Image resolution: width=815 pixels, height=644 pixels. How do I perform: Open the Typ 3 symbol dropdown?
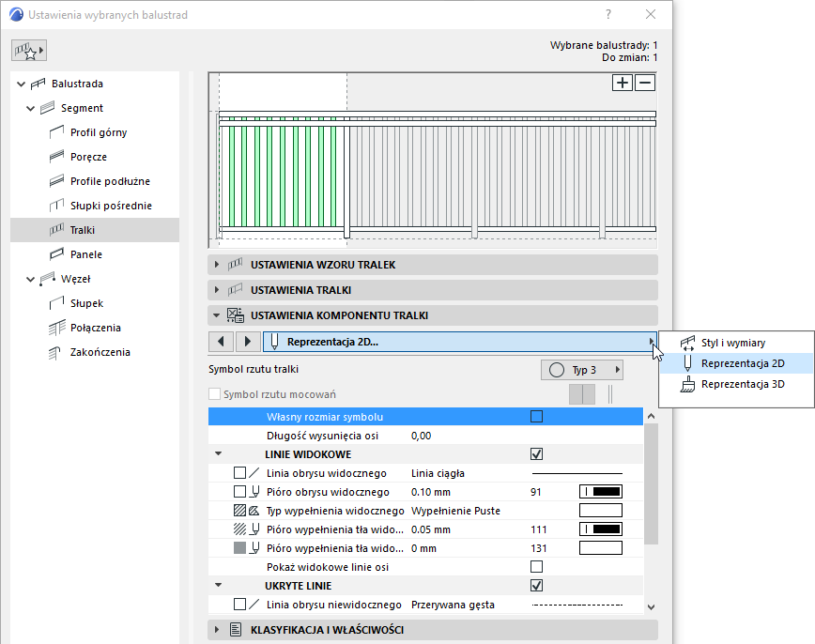(x=581, y=370)
